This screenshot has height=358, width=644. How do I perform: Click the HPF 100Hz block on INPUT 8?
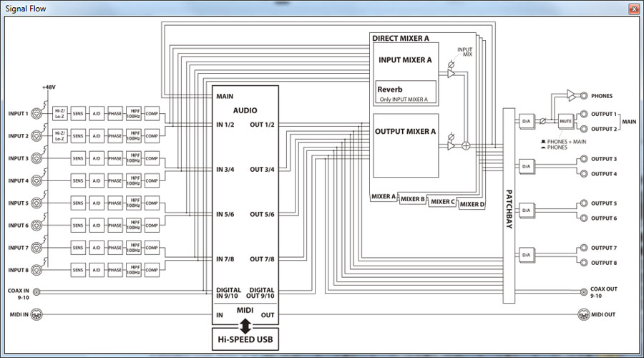click(133, 270)
